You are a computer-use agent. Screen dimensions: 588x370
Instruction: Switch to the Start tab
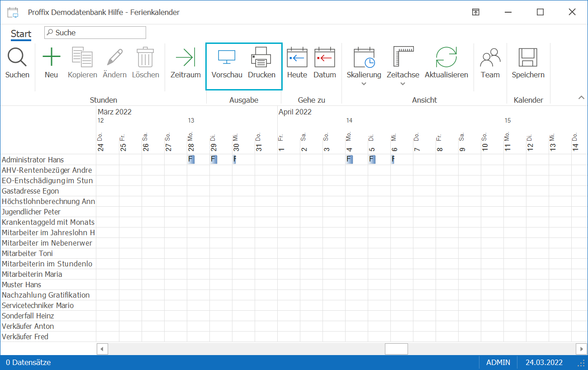tap(21, 34)
